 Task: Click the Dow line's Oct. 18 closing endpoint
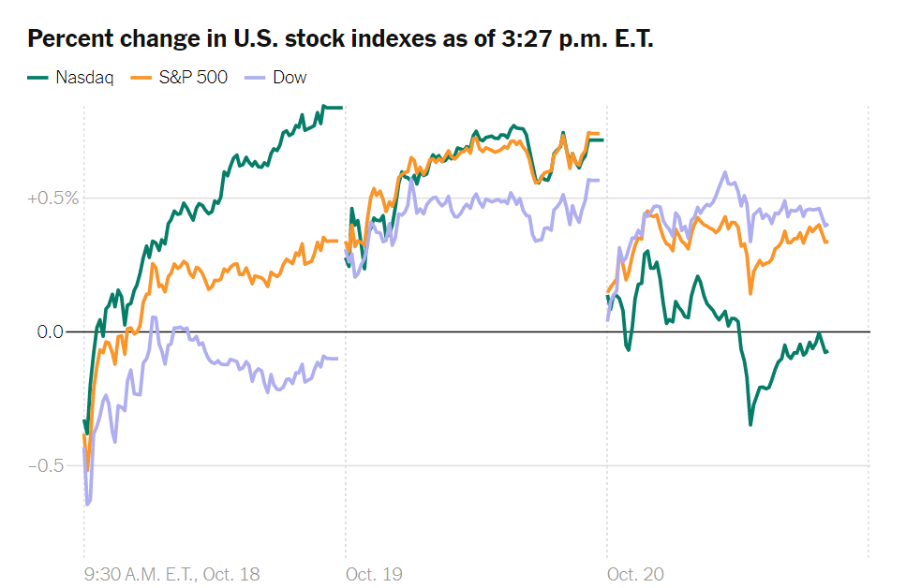tap(337, 359)
